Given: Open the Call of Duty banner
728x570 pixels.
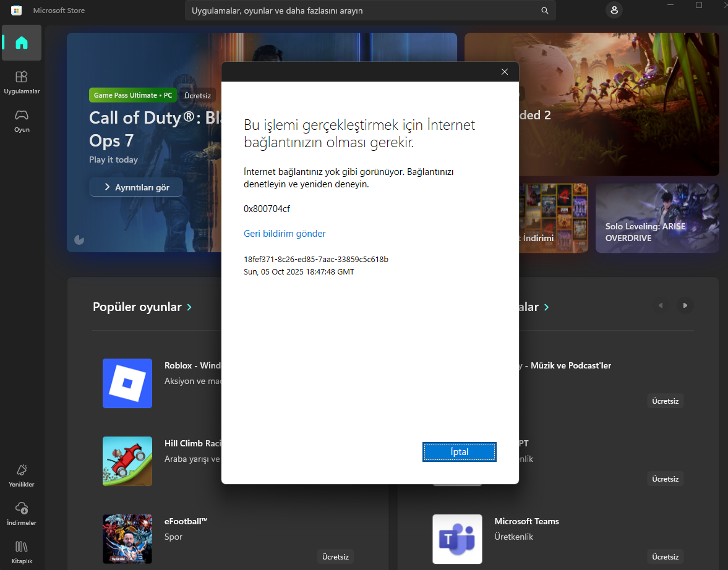Looking at the screenshot, I should click(x=144, y=142).
